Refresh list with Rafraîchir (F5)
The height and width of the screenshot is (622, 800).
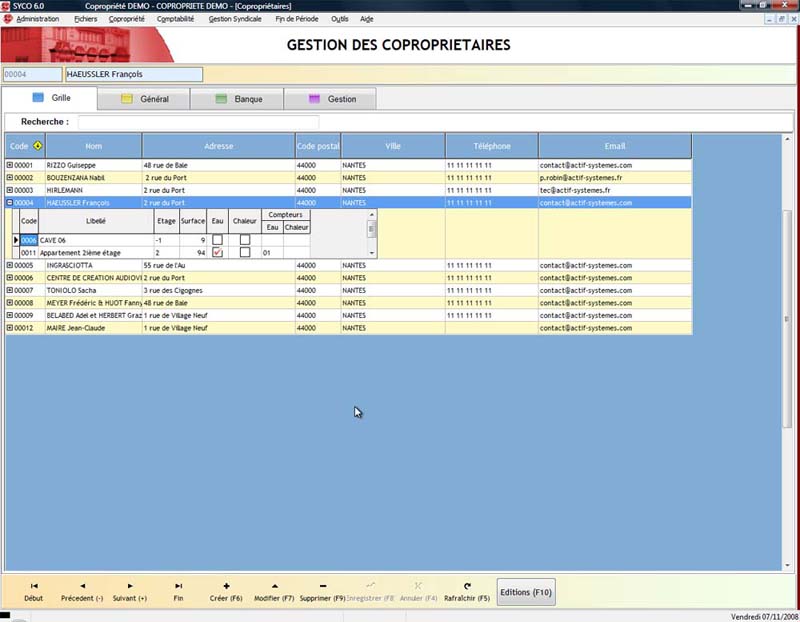467,591
